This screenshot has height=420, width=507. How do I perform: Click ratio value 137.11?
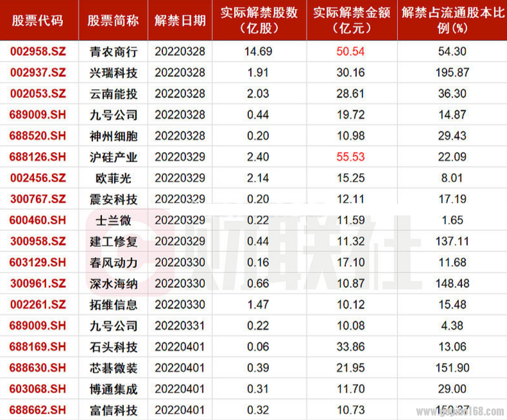tap(452, 241)
